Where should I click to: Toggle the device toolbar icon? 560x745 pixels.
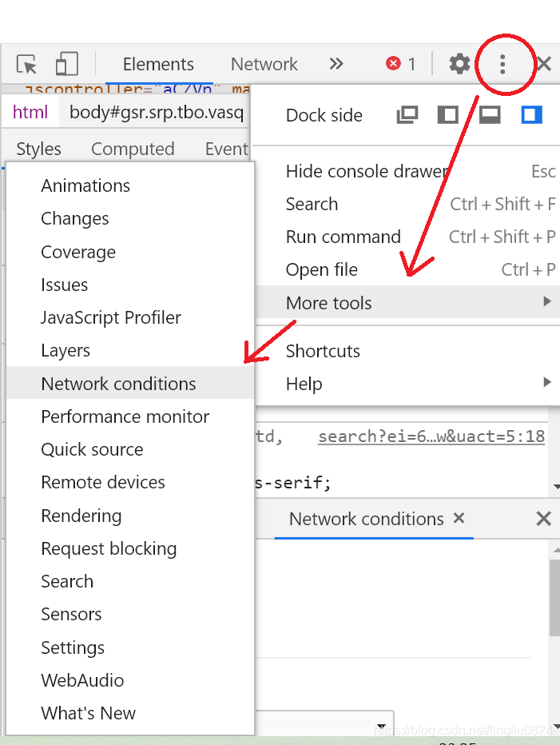(x=67, y=64)
